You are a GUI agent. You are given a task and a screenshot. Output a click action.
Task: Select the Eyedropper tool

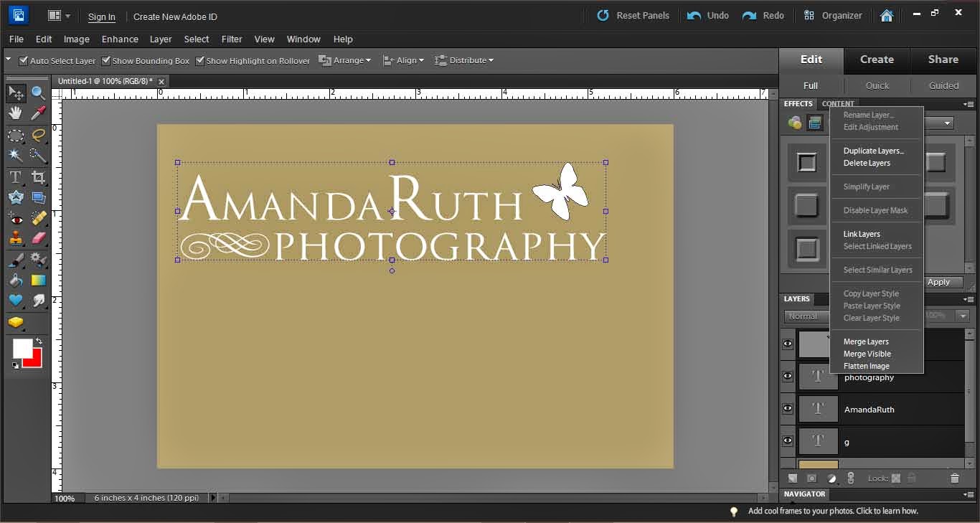(x=38, y=113)
